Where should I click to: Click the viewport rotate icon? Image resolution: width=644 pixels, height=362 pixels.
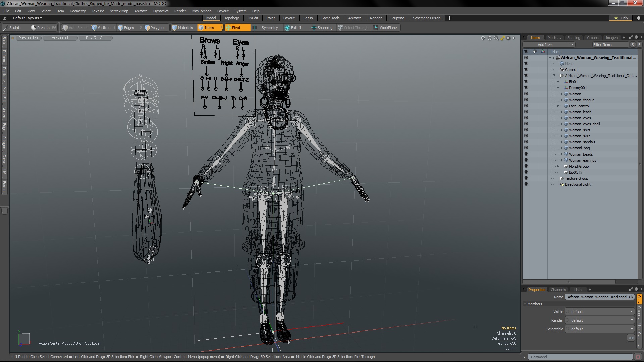489,38
